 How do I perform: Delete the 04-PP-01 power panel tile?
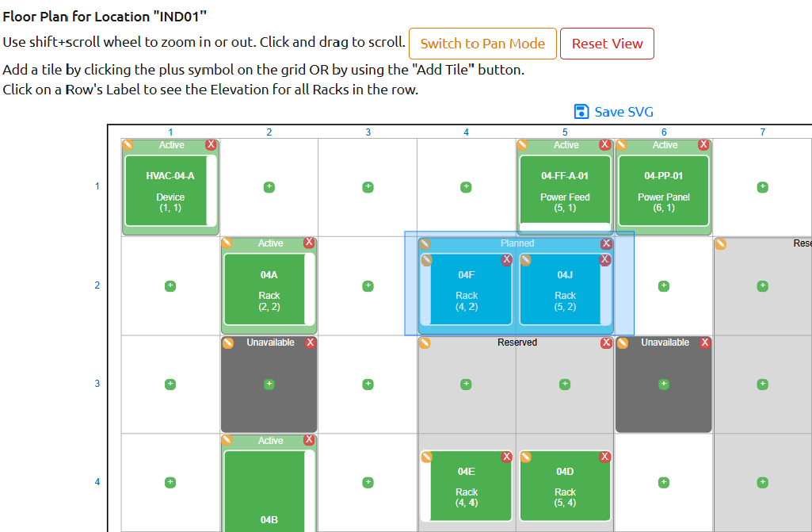pos(703,145)
